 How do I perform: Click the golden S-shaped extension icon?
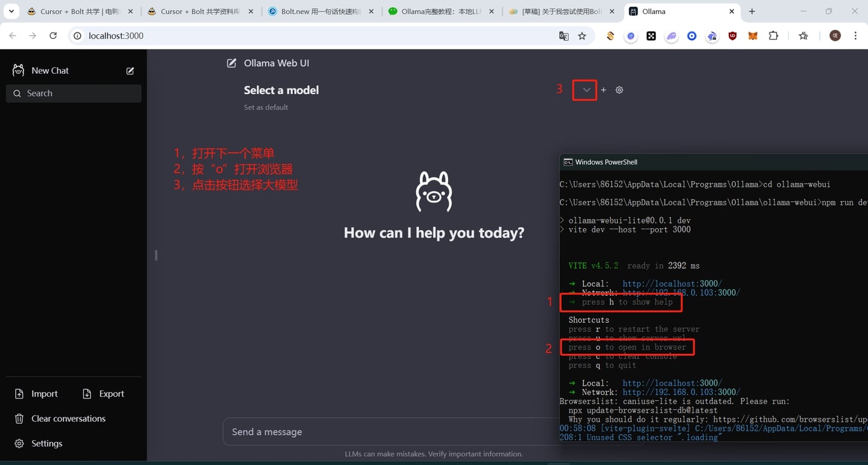click(x=611, y=36)
